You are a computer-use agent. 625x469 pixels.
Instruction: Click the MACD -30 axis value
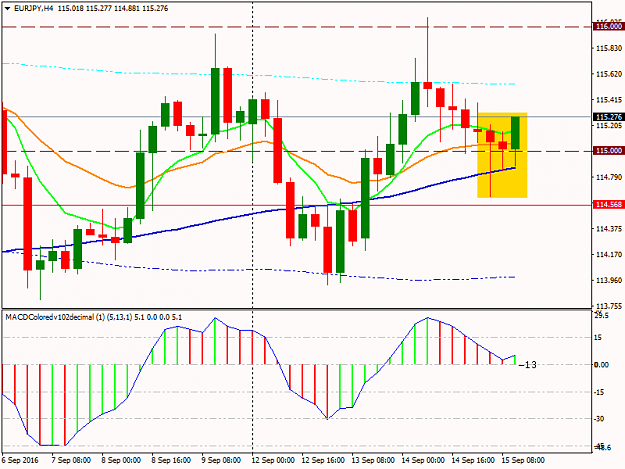click(599, 418)
